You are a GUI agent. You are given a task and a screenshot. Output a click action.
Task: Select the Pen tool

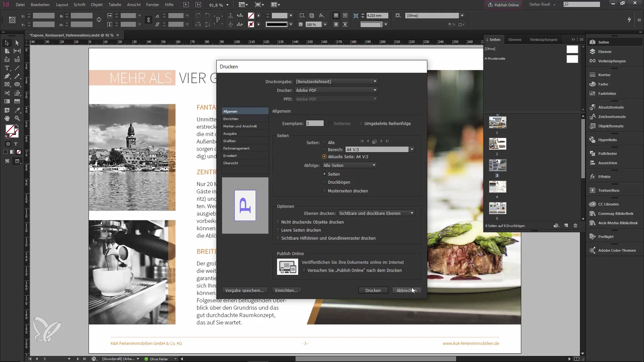coord(7,76)
